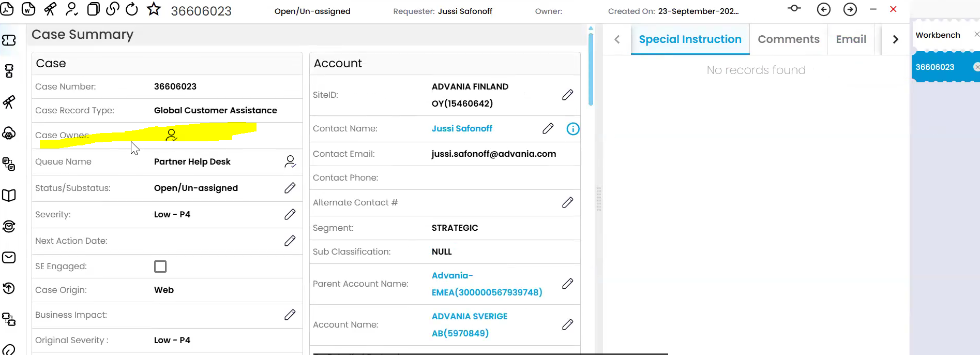
Task: Edit Parent Account Name pencil icon
Action: [568, 284]
